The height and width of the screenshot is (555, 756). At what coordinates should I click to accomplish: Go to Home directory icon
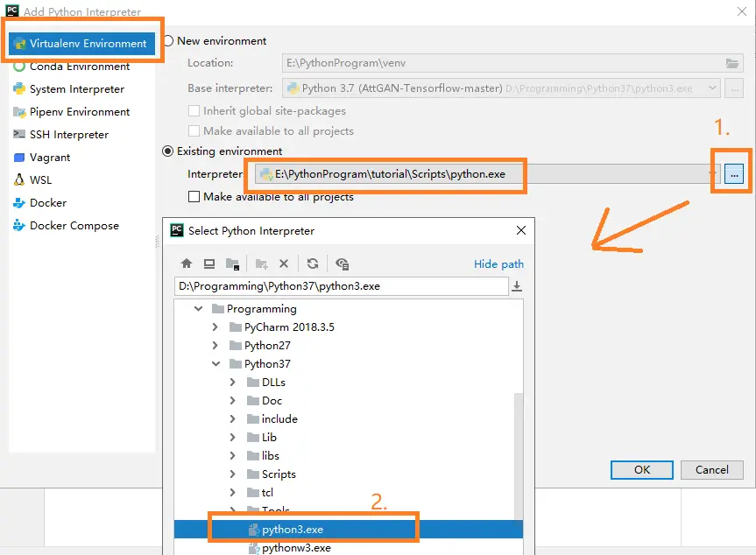point(187,263)
